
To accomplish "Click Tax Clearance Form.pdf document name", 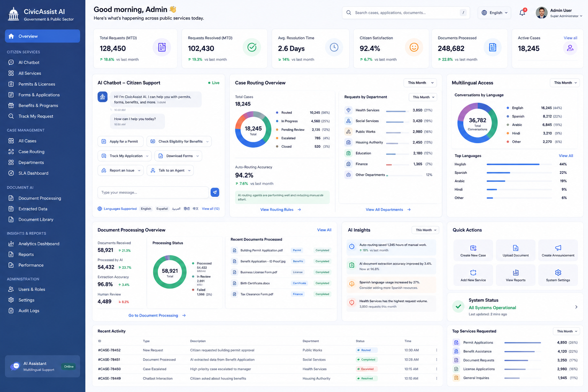I will coord(257,294).
